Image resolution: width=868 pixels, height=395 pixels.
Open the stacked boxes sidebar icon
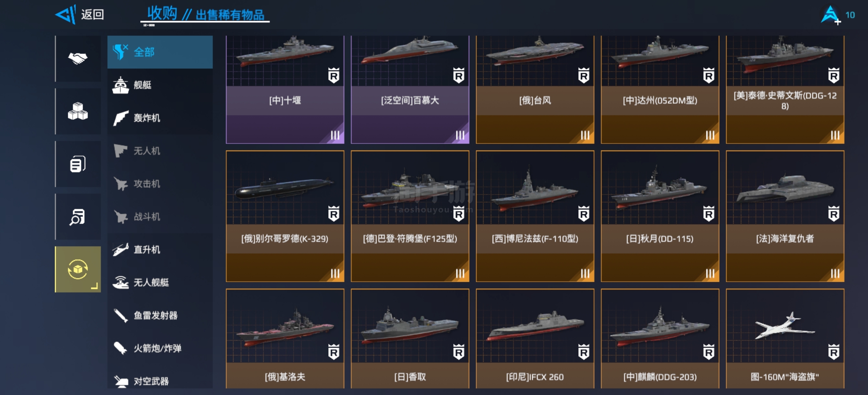[78, 111]
